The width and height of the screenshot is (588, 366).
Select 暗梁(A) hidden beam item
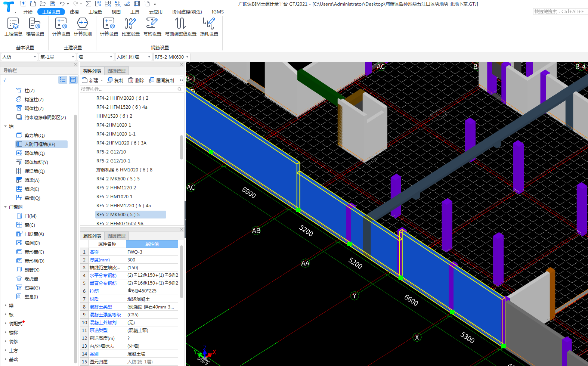[x=32, y=180]
